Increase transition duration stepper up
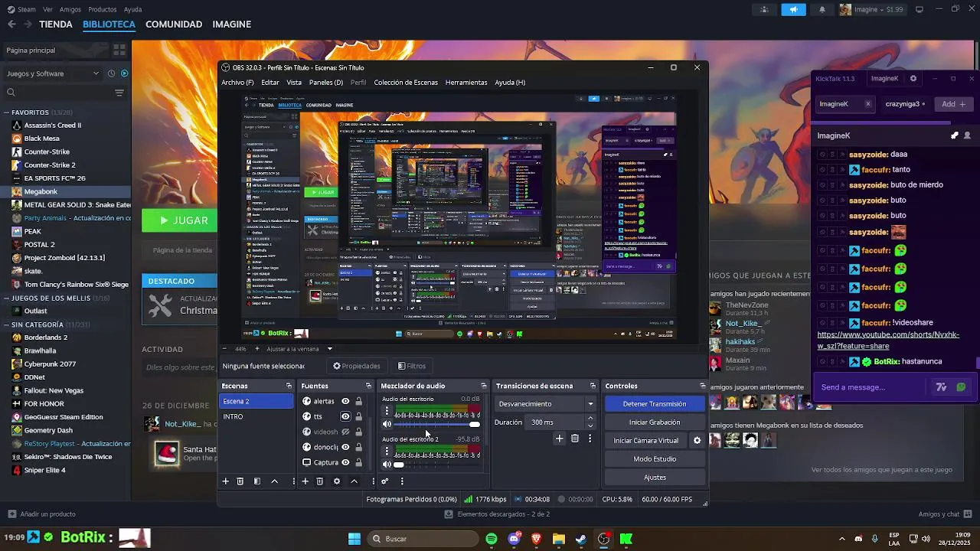 click(590, 419)
